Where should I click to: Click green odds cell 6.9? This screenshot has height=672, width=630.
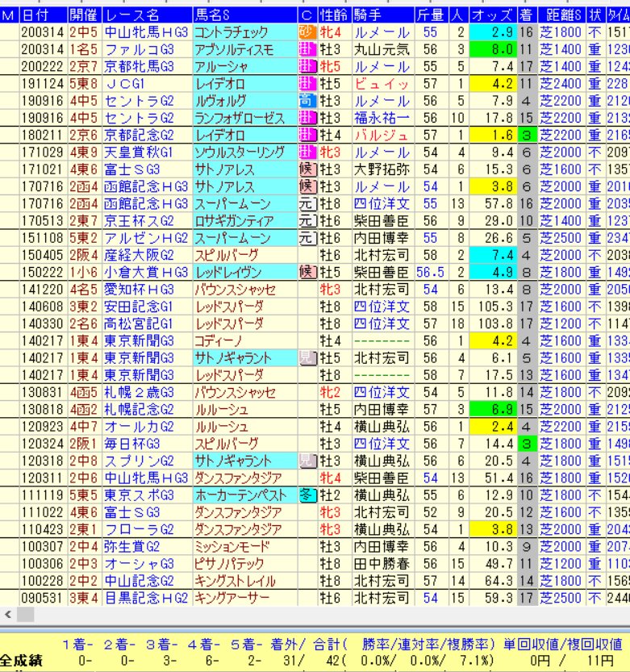click(x=494, y=409)
